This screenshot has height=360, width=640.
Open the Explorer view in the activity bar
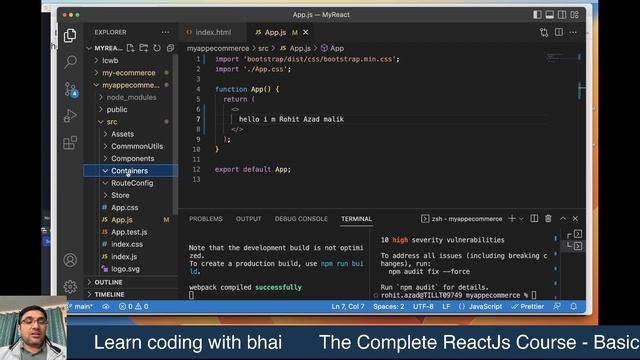70,36
